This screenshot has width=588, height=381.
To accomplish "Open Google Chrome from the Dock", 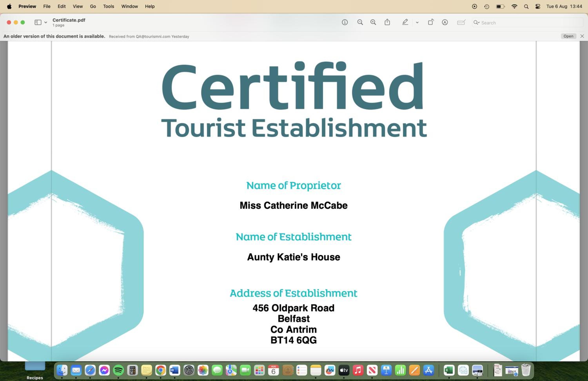I will [x=161, y=370].
